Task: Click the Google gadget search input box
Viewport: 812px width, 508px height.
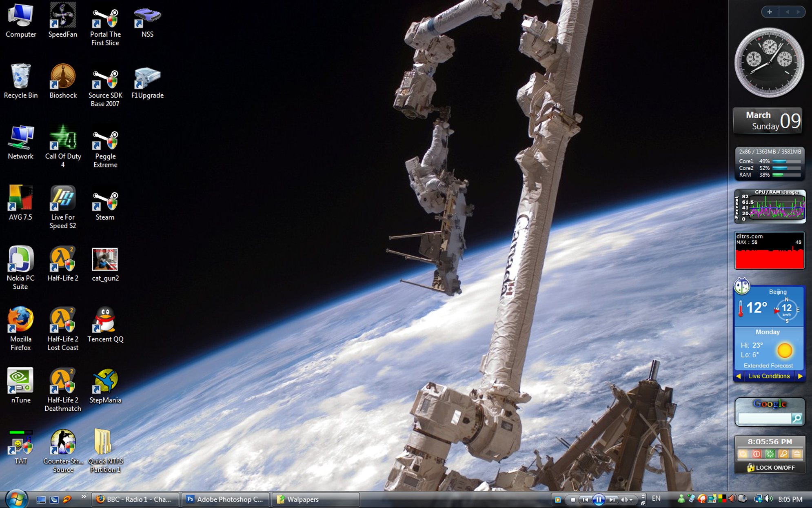Action: (x=764, y=418)
